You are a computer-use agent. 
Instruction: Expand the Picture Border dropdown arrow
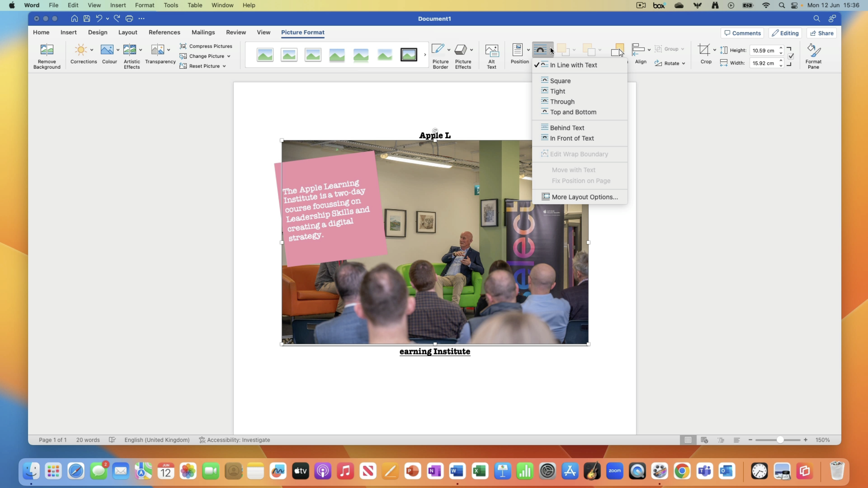point(449,50)
